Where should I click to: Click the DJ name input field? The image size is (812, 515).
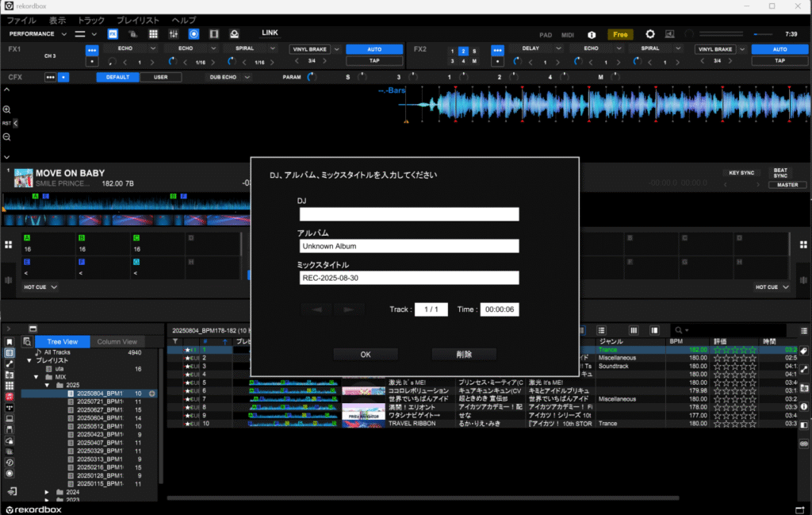pos(409,214)
